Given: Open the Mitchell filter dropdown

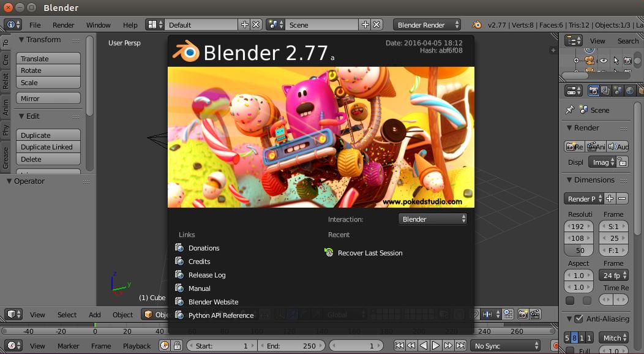Looking at the screenshot, I should (613, 338).
